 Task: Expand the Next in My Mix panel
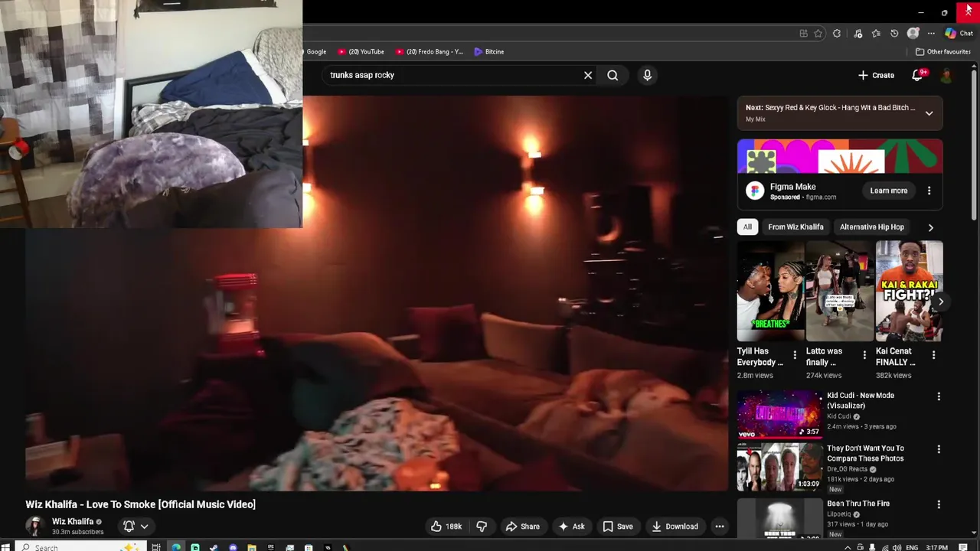pyautogui.click(x=929, y=113)
